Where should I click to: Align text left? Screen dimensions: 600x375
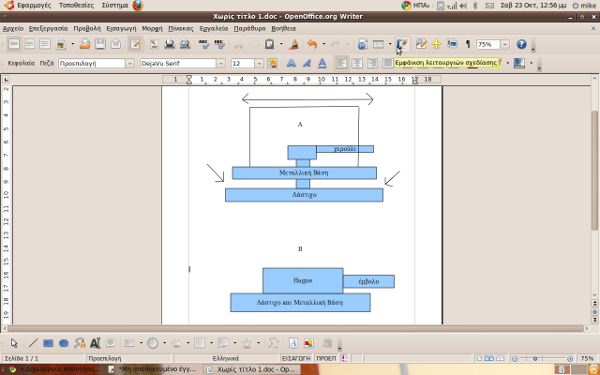click(341, 64)
